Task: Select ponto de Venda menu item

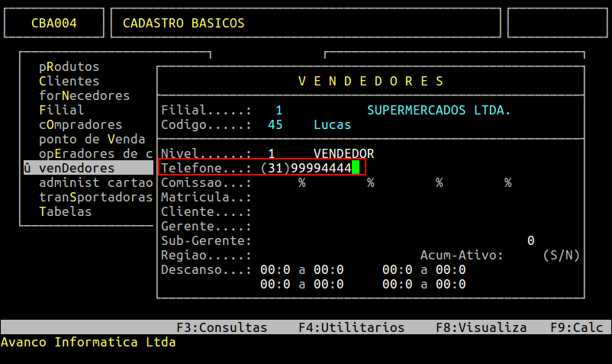Action: [92, 139]
